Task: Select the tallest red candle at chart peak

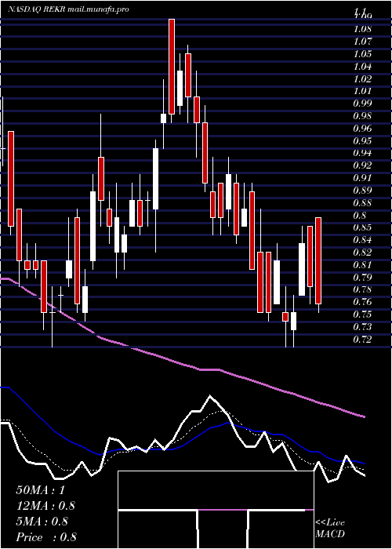Action: click(x=172, y=67)
